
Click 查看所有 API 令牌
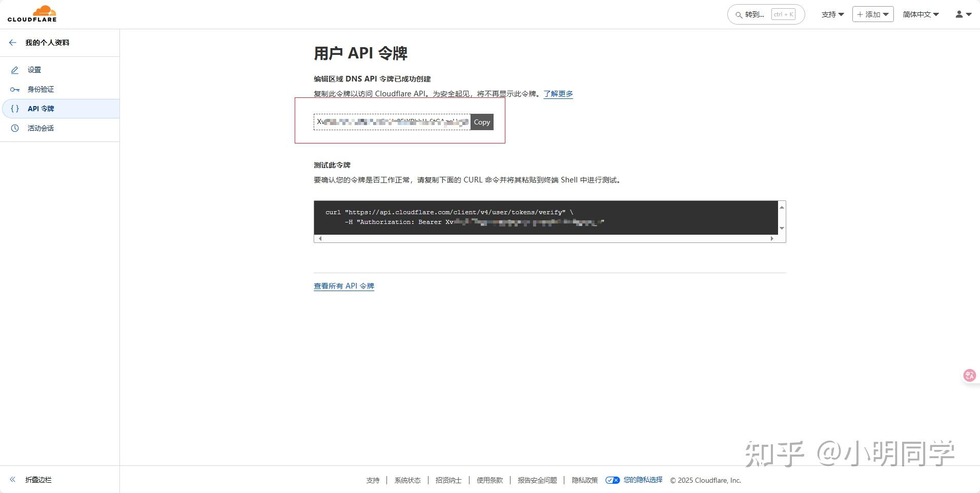click(x=344, y=286)
